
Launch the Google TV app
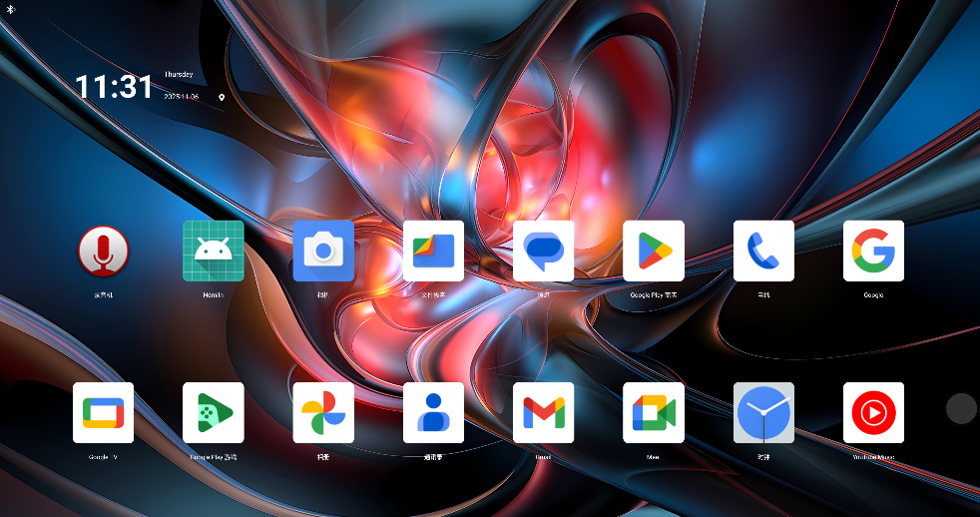click(103, 412)
